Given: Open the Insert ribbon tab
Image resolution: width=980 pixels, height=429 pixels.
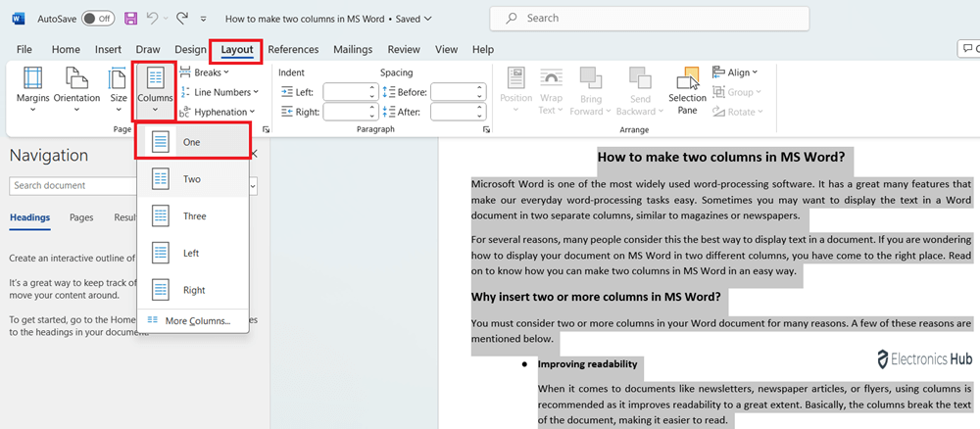Looking at the screenshot, I should [108, 49].
